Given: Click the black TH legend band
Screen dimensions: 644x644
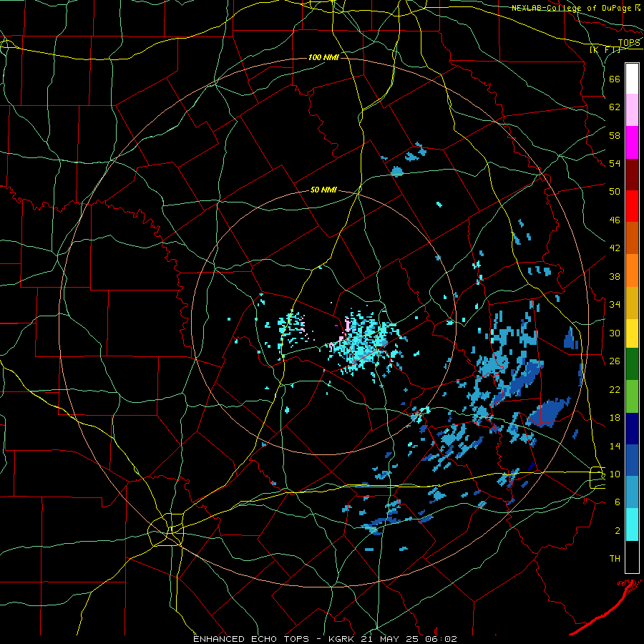Looking at the screenshot, I should [x=632, y=557].
